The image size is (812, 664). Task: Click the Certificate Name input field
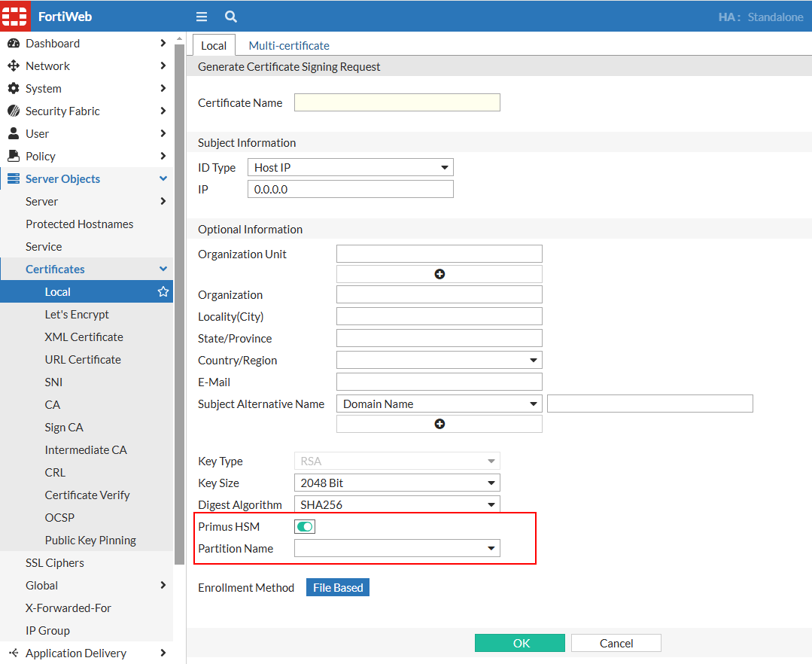[x=397, y=103]
